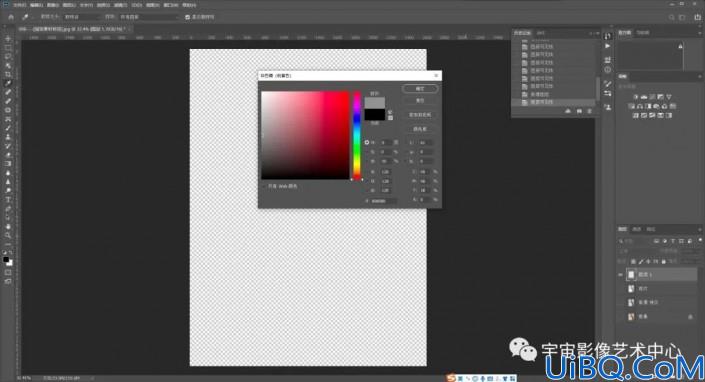Toggle the layer filtering switch in the Layers panel

click(x=700, y=241)
